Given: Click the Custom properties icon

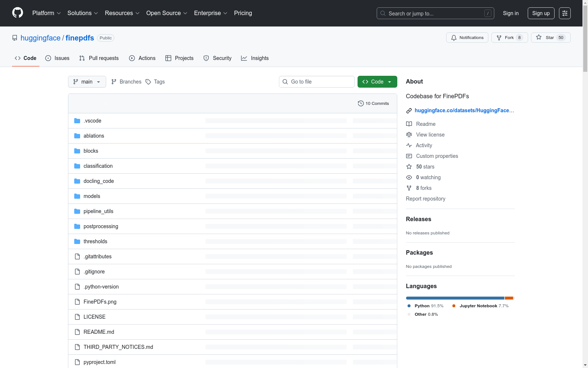Looking at the screenshot, I should click(409, 156).
